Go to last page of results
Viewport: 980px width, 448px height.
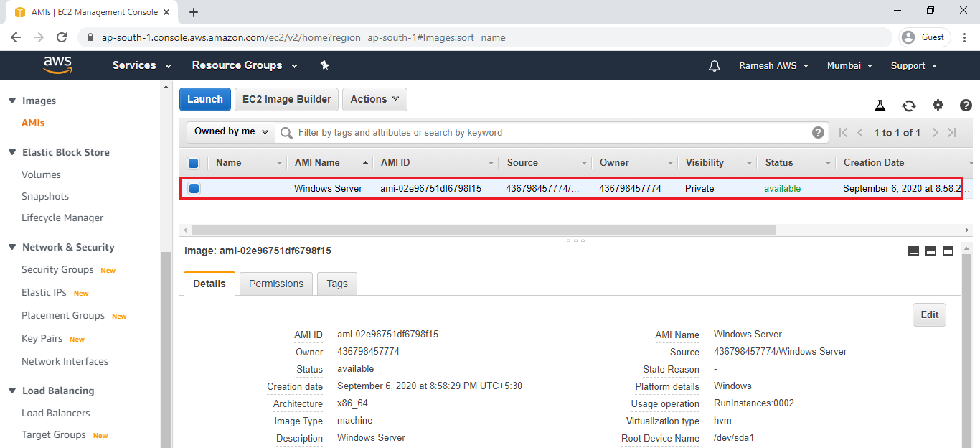click(x=952, y=133)
